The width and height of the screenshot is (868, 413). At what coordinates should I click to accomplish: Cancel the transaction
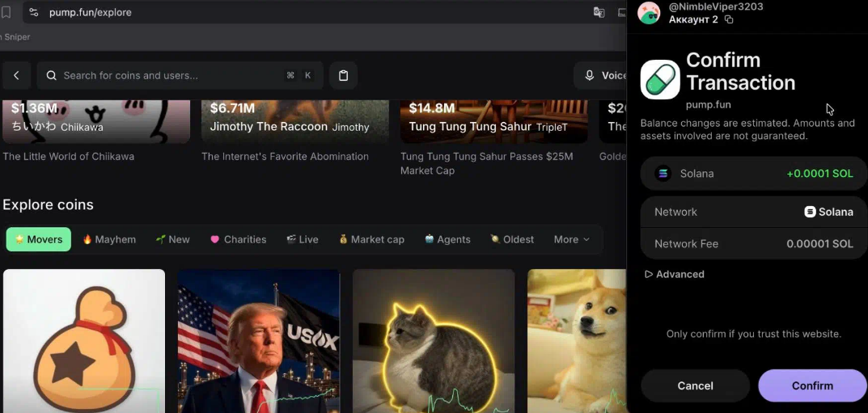click(x=695, y=386)
